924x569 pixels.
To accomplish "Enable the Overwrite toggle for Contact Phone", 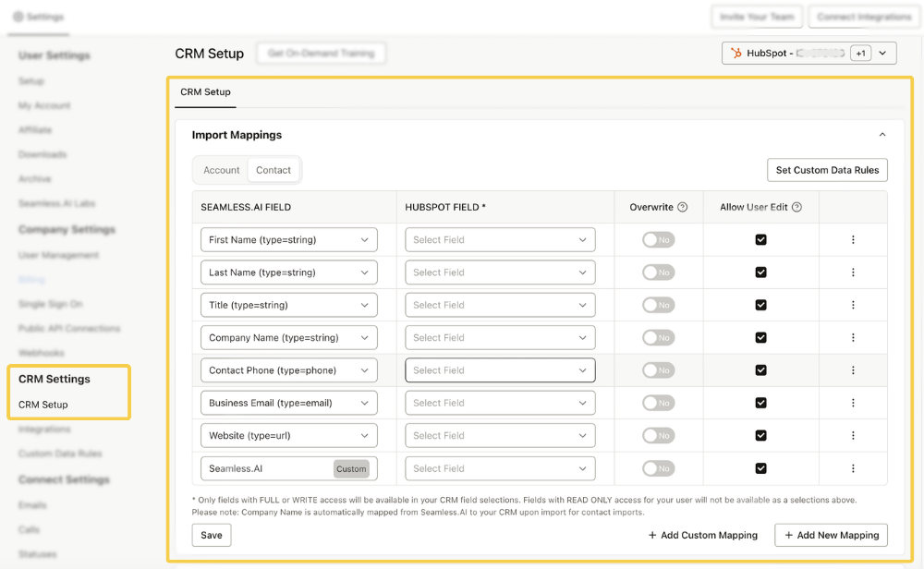I will [x=658, y=369].
